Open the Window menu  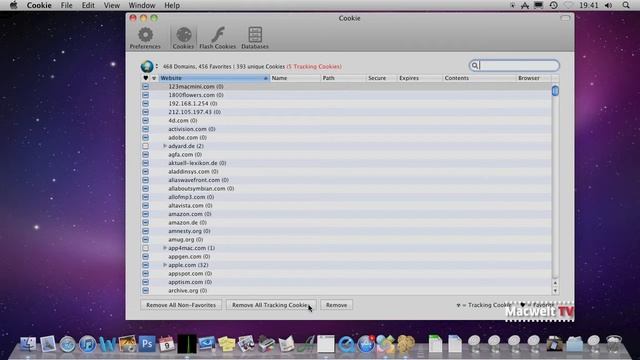pyautogui.click(x=142, y=5)
